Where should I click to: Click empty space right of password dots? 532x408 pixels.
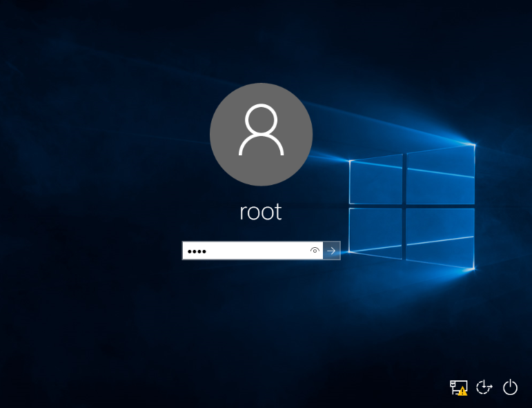262,251
